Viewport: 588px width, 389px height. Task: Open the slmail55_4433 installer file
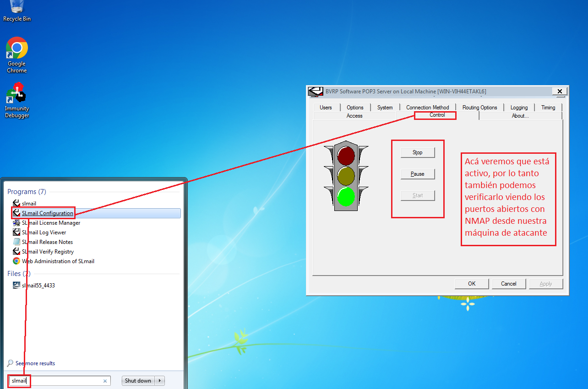tap(38, 286)
